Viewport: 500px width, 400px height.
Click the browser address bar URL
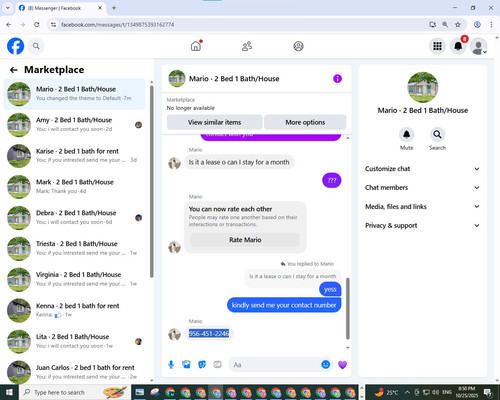(x=117, y=24)
